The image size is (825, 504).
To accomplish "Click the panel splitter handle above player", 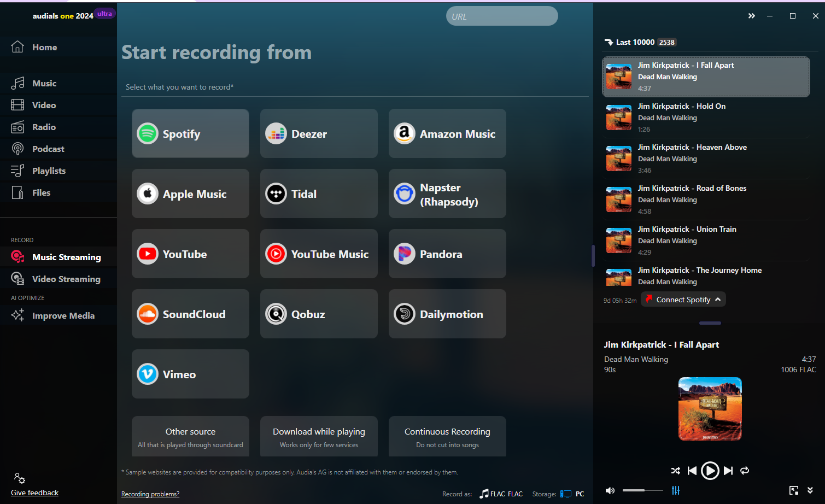I will 710,323.
